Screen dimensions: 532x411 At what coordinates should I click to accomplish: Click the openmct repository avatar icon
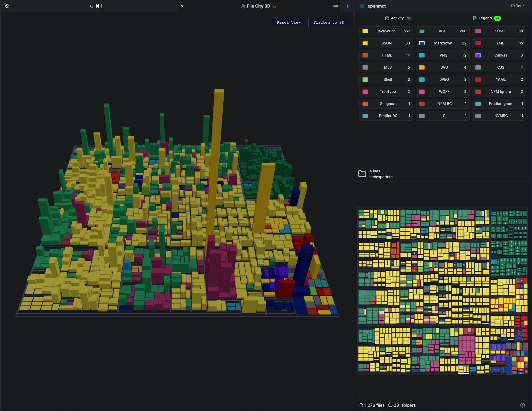[x=362, y=6]
